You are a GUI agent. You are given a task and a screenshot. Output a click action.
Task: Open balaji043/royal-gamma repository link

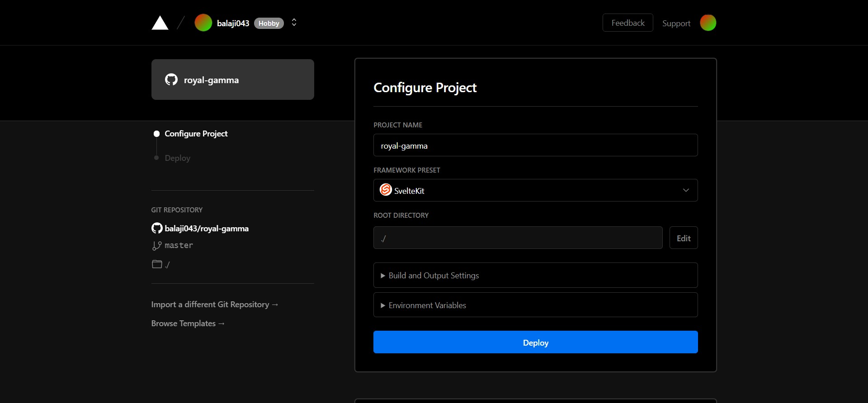pos(207,229)
